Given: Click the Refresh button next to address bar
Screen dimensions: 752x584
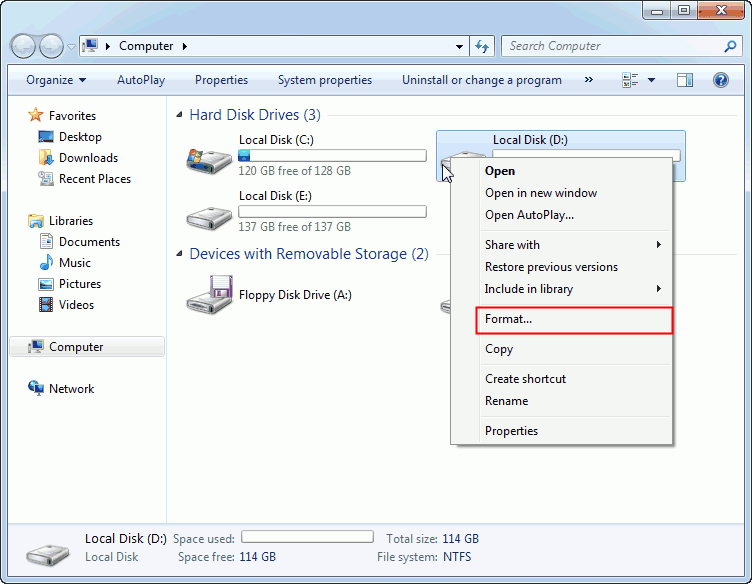Looking at the screenshot, I should (482, 47).
